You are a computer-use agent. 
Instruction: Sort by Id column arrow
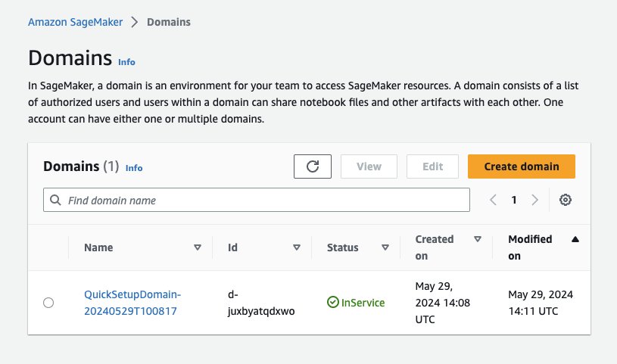(x=297, y=247)
